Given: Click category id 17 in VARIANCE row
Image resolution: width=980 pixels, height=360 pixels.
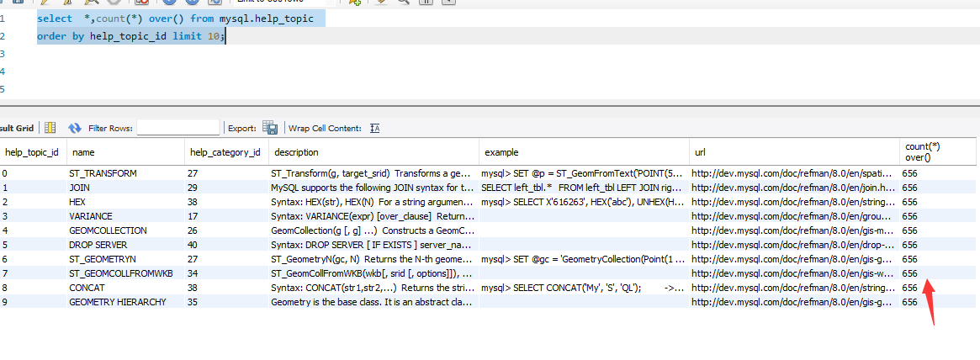Looking at the screenshot, I should click(227, 215).
